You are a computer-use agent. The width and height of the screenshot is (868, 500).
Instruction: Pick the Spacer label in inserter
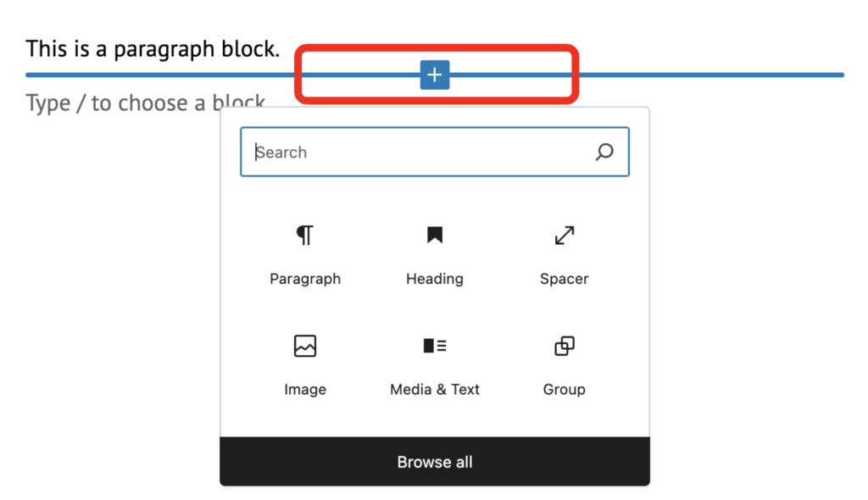coord(565,279)
